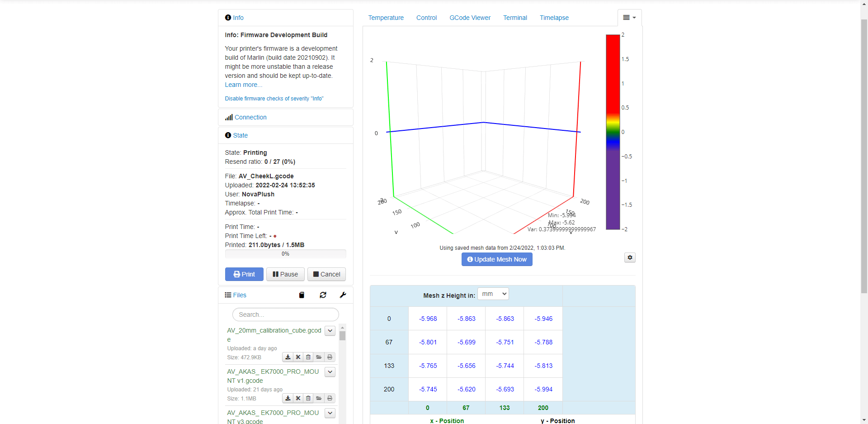Select mesh cell value -5.994
Screen dimensions: 868x424
click(543, 389)
